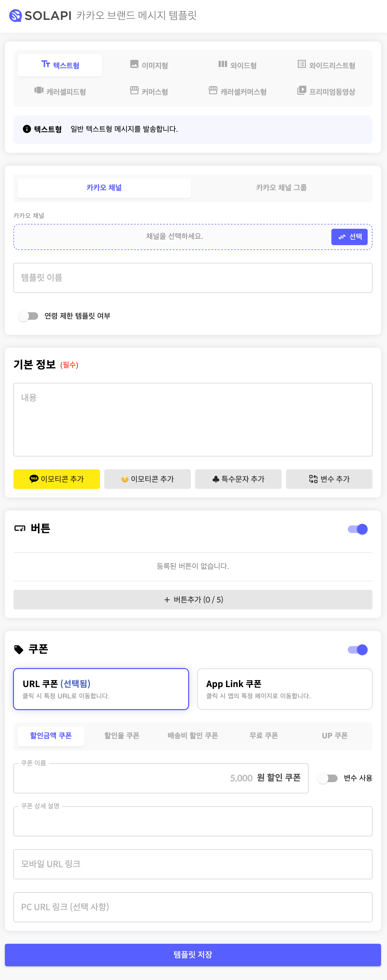
Task: Pick the 캐러셀피드형 carousel feed type
Action: [60, 91]
